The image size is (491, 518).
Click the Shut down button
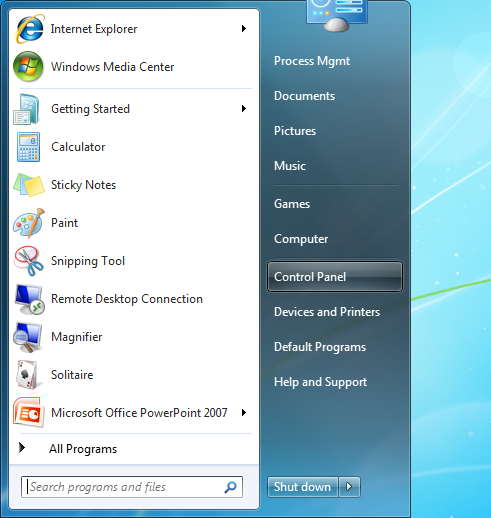pyautogui.click(x=303, y=487)
